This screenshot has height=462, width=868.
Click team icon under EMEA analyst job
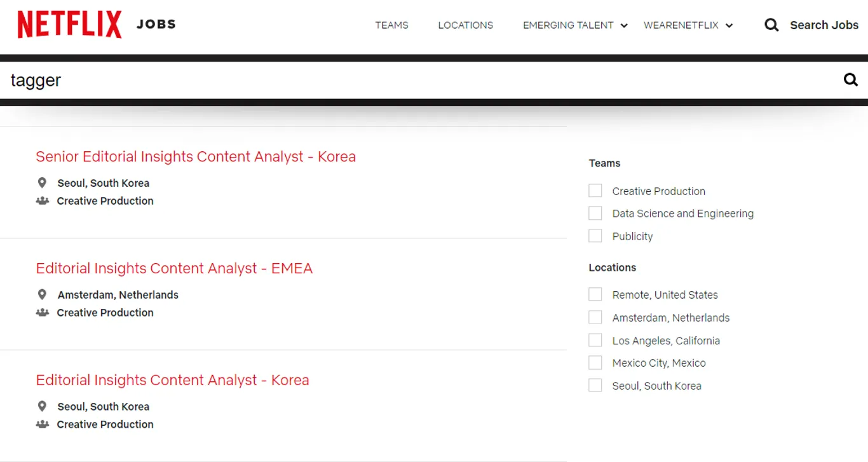click(43, 313)
